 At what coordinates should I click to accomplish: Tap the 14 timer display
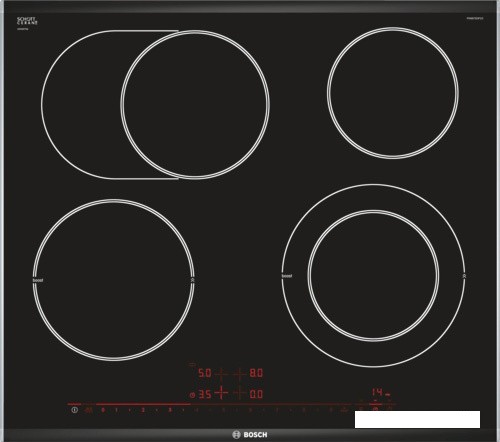(x=378, y=392)
